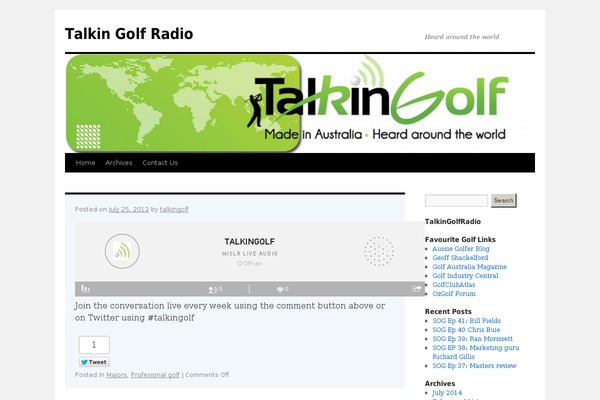Visit the OzGolf Forum link
Screen dimensions: 600x400
point(454,294)
